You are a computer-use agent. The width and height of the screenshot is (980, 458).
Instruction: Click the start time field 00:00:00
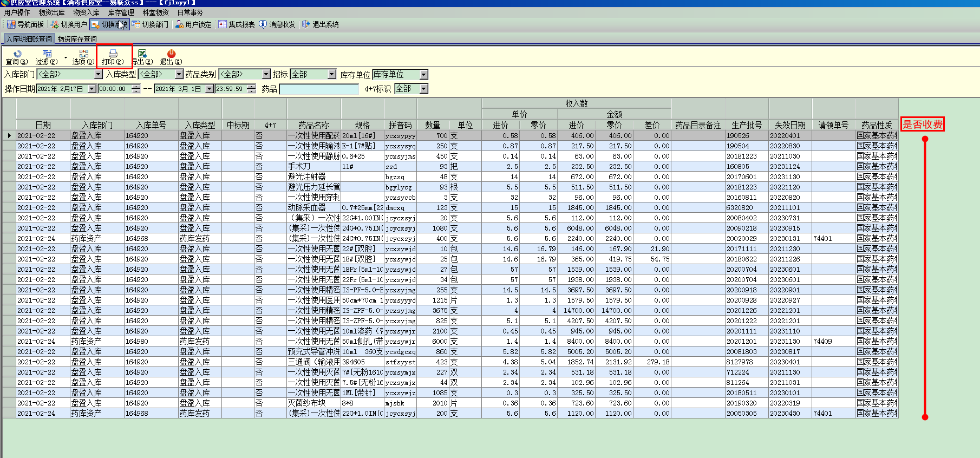[x=115, y=89]
